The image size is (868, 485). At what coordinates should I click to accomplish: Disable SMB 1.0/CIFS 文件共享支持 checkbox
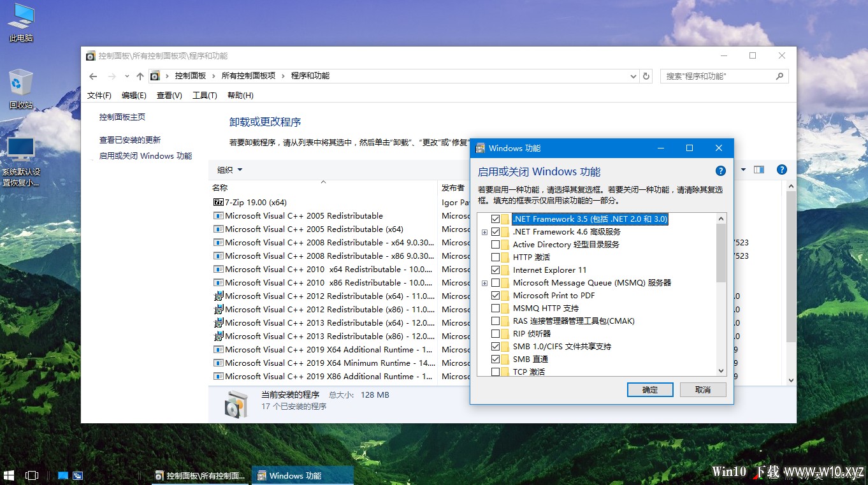coord(495,346)
